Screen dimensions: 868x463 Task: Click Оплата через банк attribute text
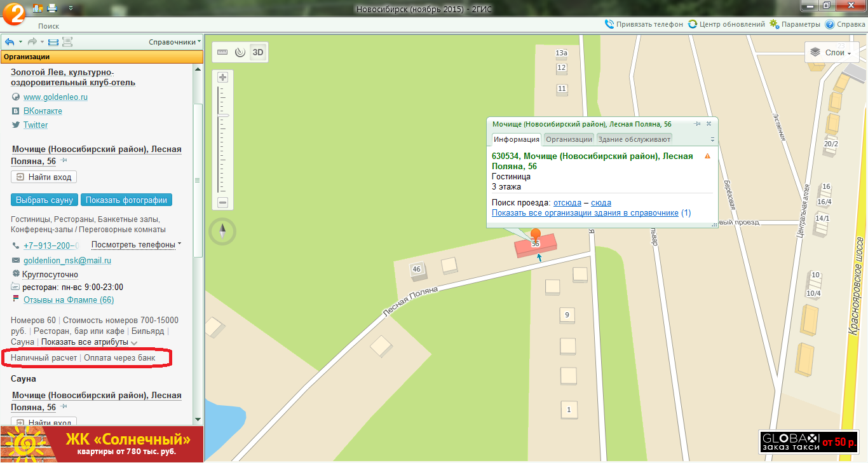[x=119, y=358]
